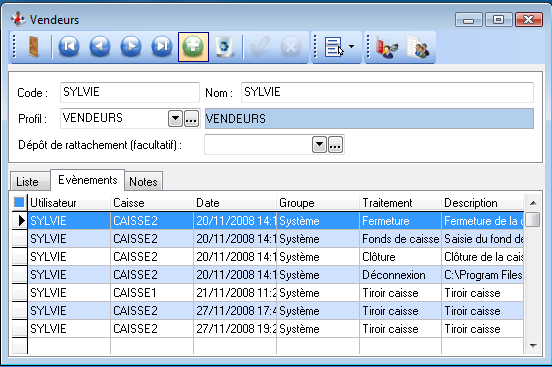Sort by the Utilisateur column header

click(x=69, y=203)
